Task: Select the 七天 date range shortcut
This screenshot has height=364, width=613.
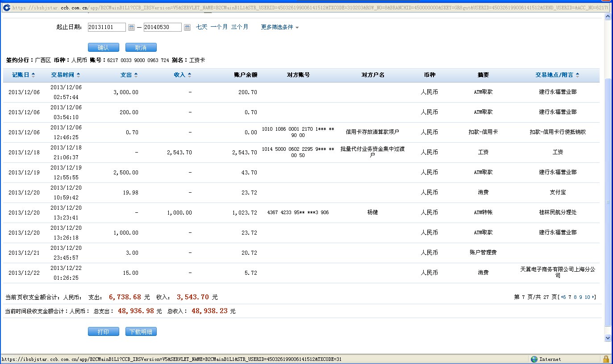Action: (202, 27)
